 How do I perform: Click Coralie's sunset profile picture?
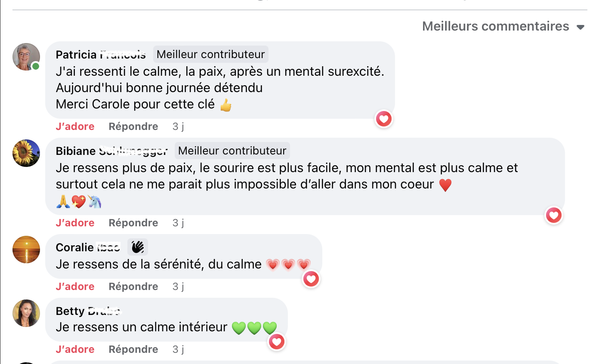[26, 250]
